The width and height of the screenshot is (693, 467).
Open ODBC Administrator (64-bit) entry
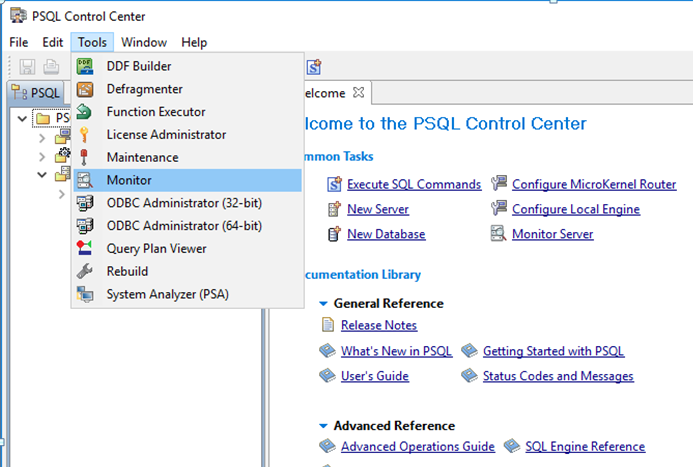(x=188, y=226)
